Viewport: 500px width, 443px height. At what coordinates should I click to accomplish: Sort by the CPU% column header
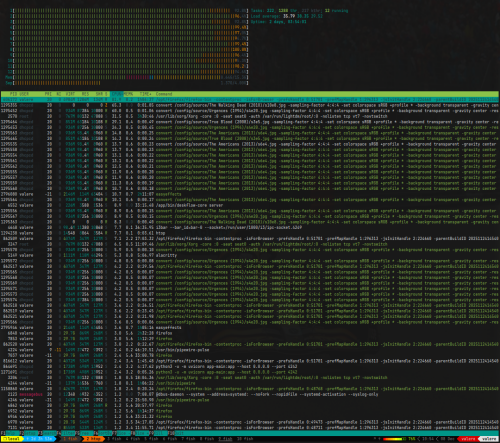[x=117, y=94]
